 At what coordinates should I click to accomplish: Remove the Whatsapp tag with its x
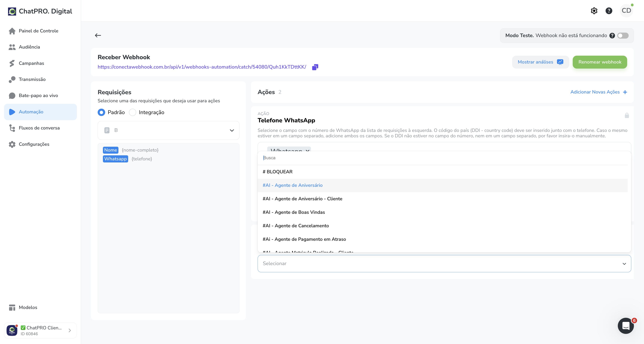point(308,150)
